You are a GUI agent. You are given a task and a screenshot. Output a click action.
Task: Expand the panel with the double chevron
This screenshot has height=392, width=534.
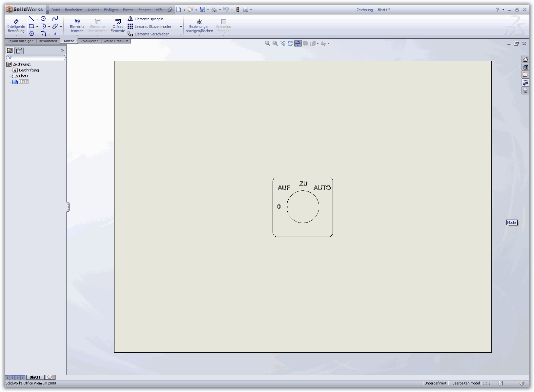pyautogui.click(x=62, y=50)
